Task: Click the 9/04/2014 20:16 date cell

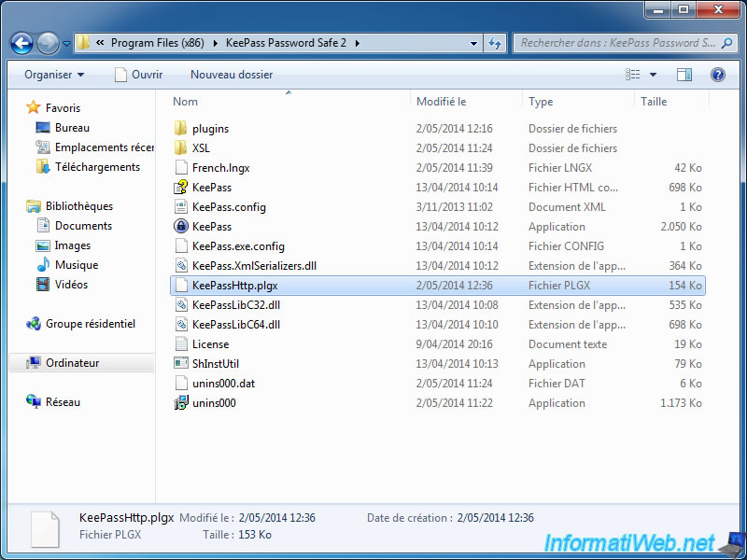Action: point(454,343)
